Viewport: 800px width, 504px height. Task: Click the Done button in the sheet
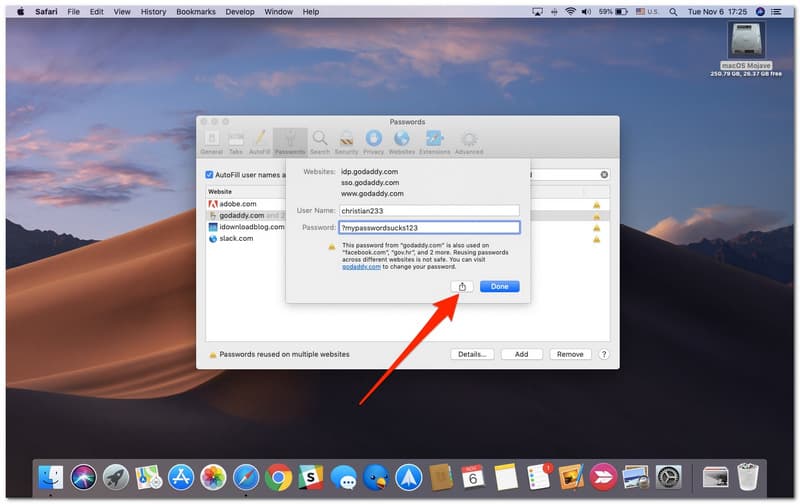499,287
